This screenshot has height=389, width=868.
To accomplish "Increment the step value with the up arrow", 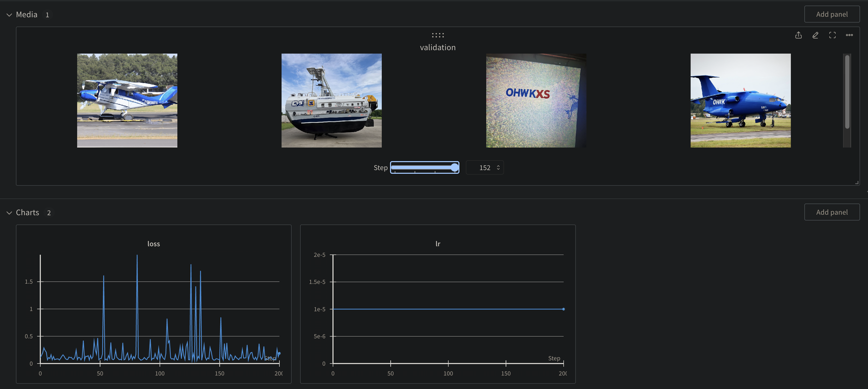I will click(x=498, y=165).
